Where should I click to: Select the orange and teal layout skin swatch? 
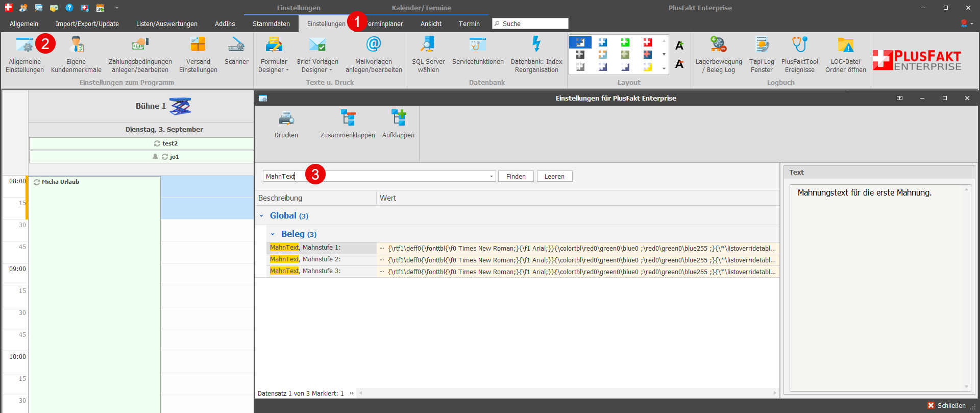[x=603, y=55]
